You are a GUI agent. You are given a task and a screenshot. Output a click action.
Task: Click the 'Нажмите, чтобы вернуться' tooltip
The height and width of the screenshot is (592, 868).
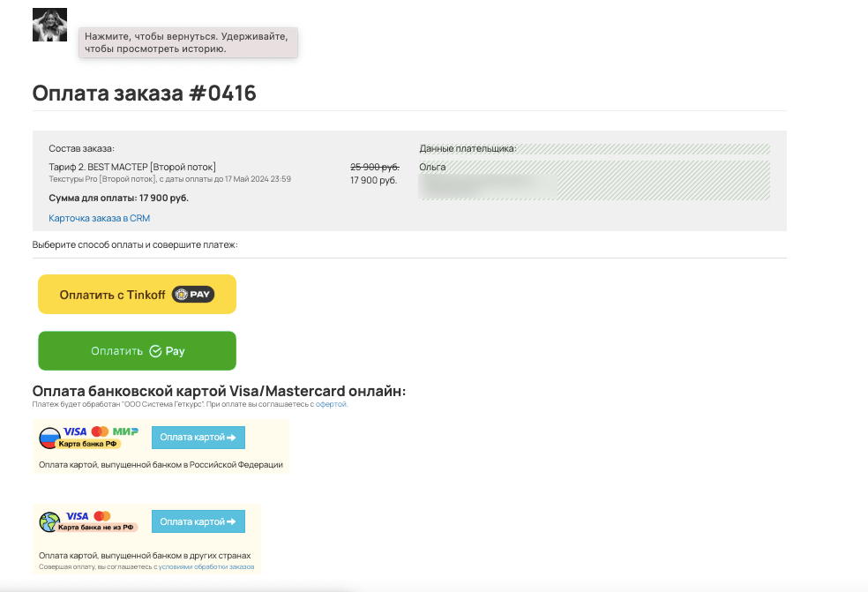(188, 42)
